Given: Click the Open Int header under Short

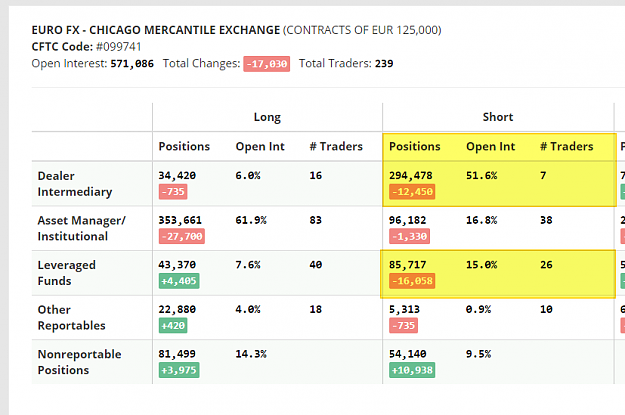Looking at the screenshot, I should (x=490, y=146).
